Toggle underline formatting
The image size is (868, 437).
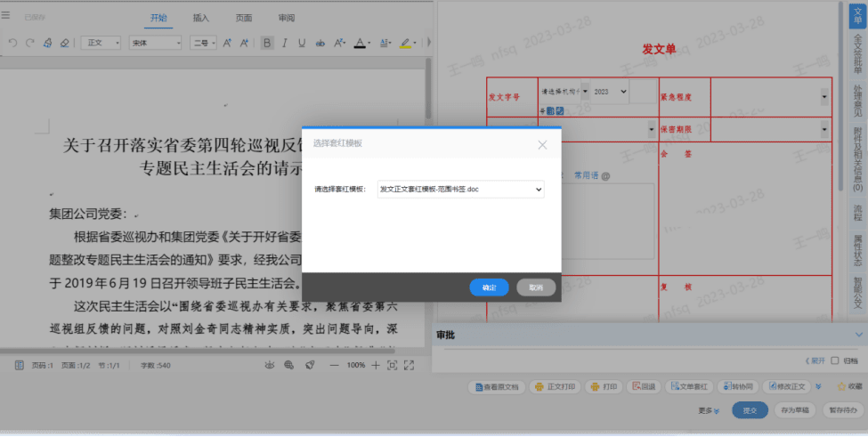pos(302,43)
